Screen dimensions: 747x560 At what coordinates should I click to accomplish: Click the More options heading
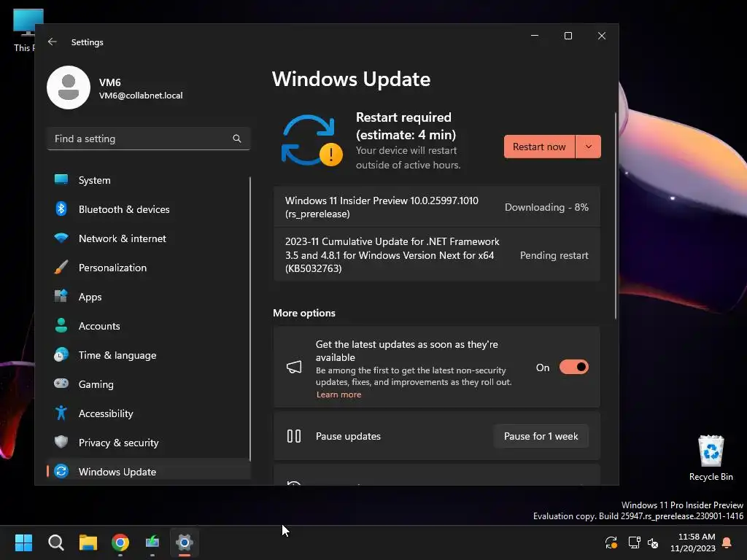coord(304,313)
